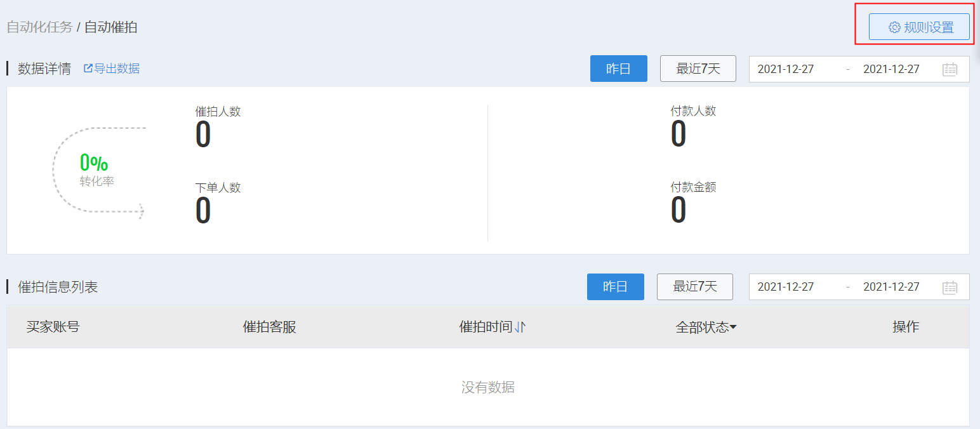Click start date field in 催拍信息列表

tap(786, 287)
